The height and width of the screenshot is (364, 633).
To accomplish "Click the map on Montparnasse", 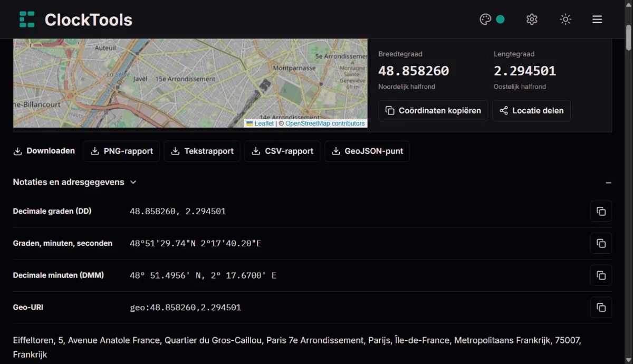I will click(294, 68).
